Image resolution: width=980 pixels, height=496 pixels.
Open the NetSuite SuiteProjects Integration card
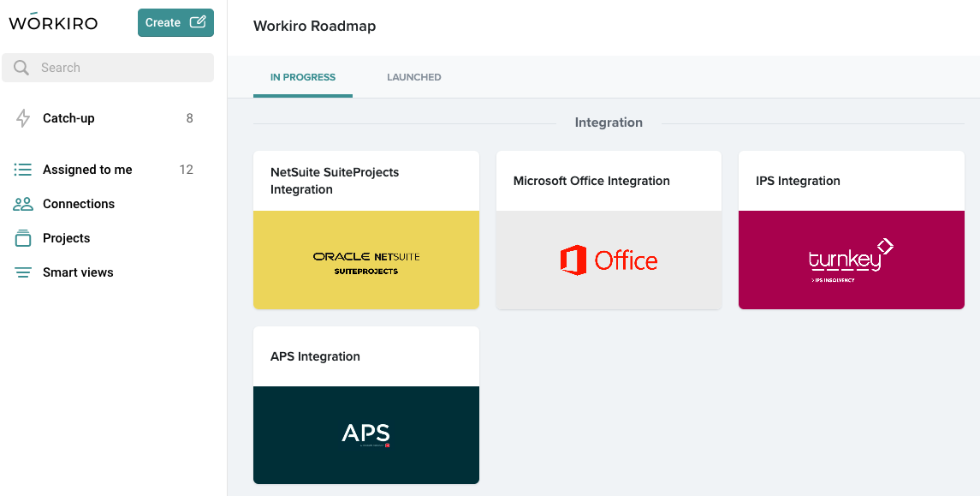click(365, 230)
